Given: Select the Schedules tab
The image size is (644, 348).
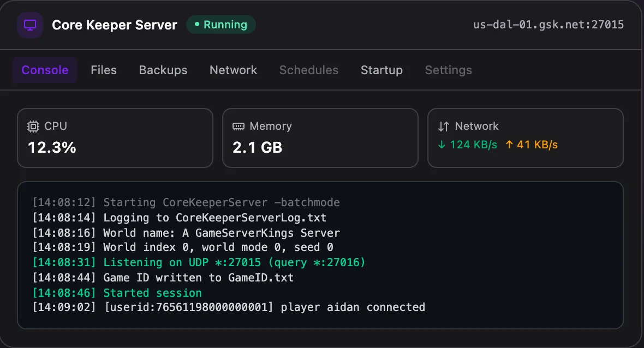Looking at the screenshot, I should pyautogui.click(x=309, y=70).
